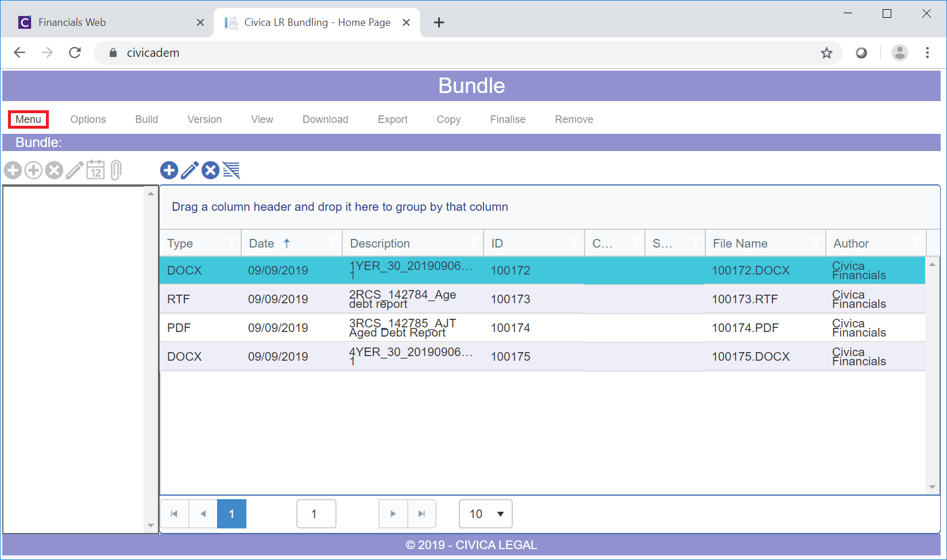The height and width of the screenshot is (560, 947).
Task: Open the Chrome three-dot menu
Action: click(927, 53)
